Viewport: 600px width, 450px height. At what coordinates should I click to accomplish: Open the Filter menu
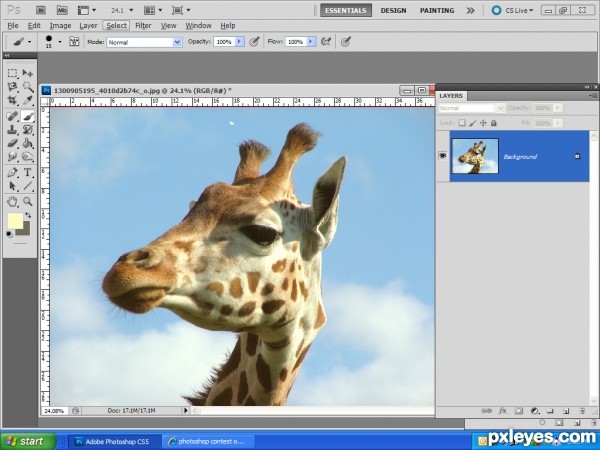click(x=143, y=26)
